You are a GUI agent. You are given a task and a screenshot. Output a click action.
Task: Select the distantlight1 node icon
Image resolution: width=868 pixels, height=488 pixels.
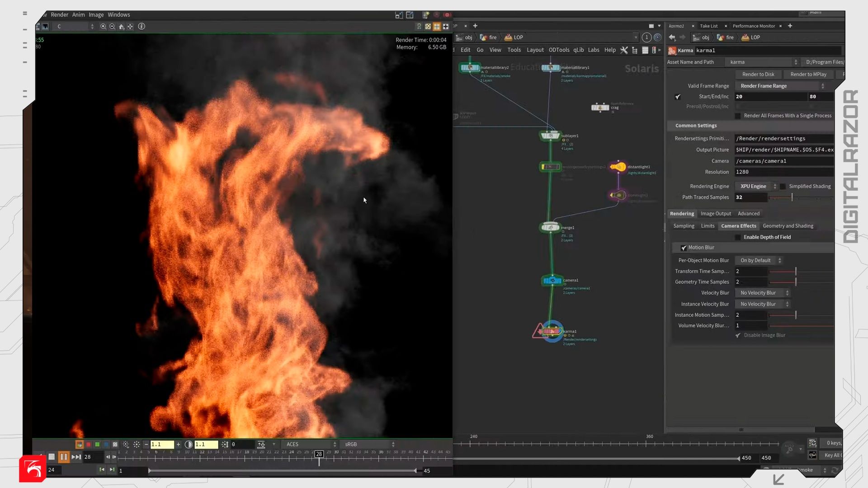[618, 167]
